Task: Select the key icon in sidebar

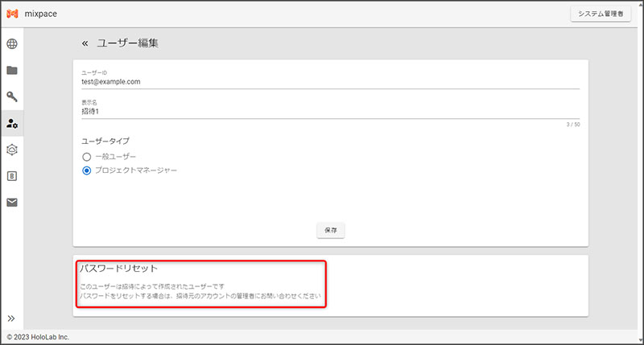Action: pyautogui.click(x=12, y=97)
